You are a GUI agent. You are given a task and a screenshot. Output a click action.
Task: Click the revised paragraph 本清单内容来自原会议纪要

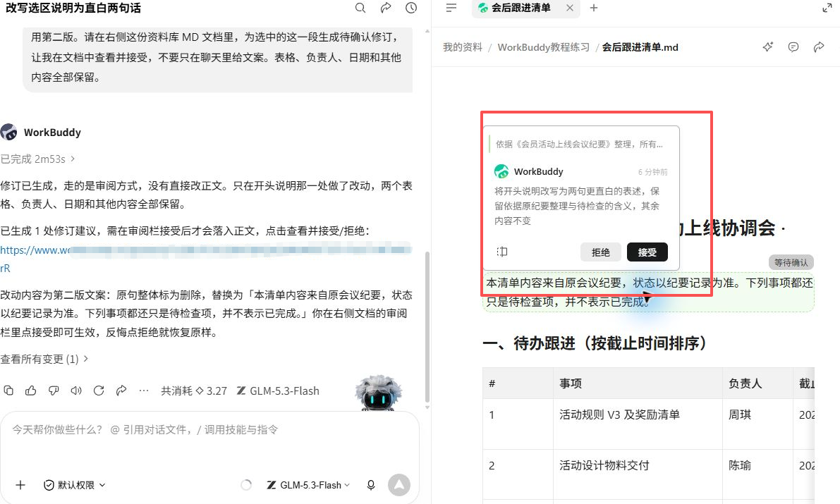click(x=649, y=292)
